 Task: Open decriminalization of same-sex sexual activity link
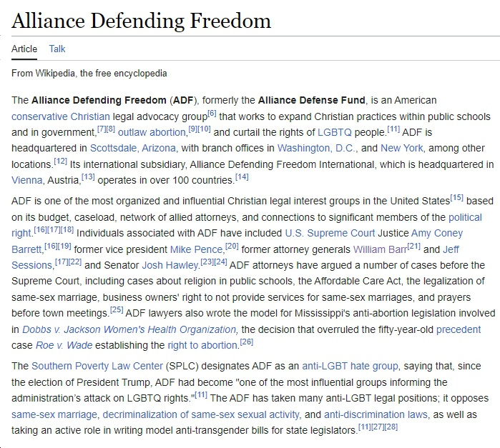coord(201,414)
